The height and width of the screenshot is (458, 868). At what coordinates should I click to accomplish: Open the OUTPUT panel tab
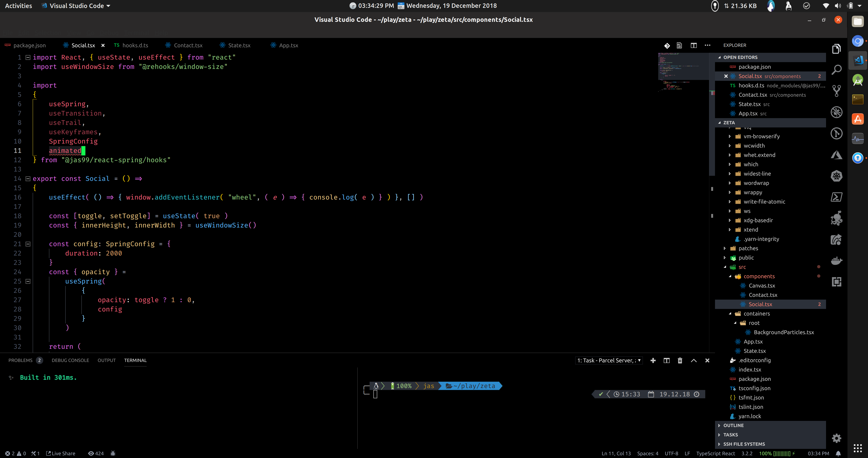tap(106, 360)
